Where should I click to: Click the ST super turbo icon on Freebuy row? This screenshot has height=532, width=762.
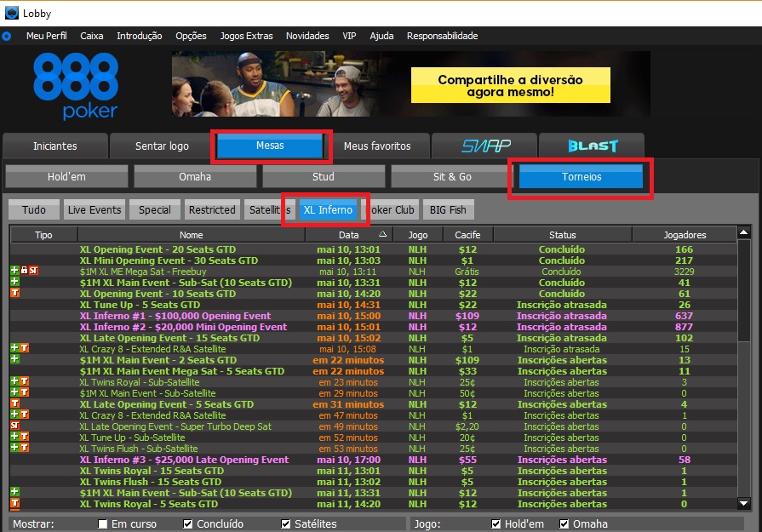pyautogui.click(x=33, y=270)
